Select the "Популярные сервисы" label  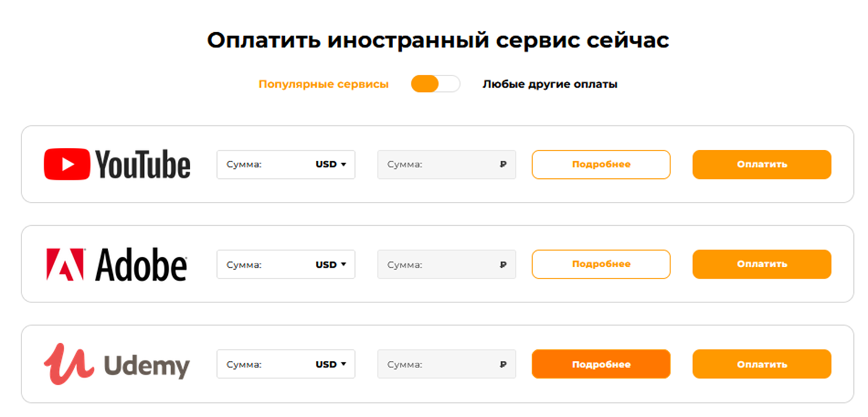tap(323, 84)
